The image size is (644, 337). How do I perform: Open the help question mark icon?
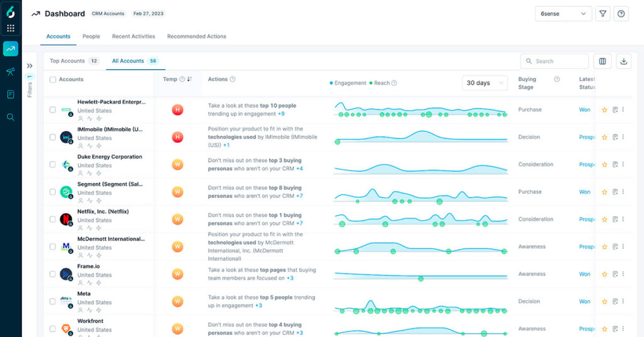click(621, 14)
